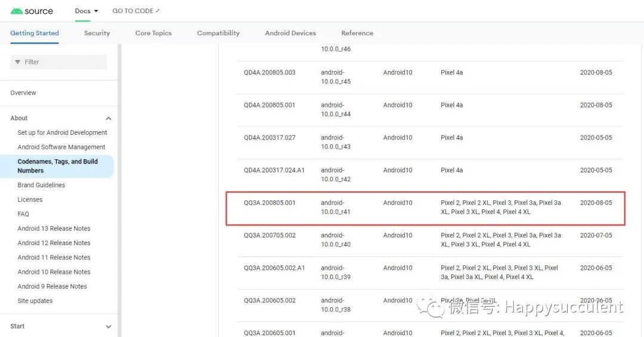Image resolution: width=644 pixels, height=337 pixels.
Task: Click the Filter input field
Action: 58,62
